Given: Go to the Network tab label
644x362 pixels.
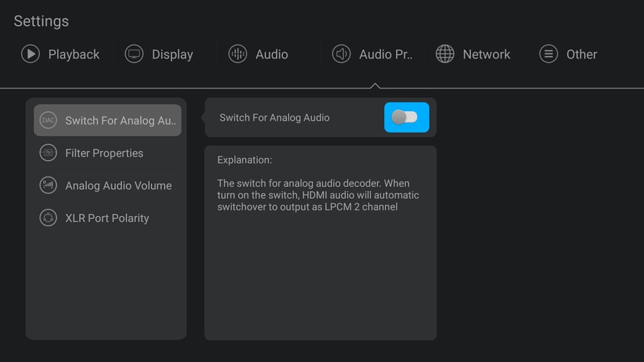Looking at the screenshot, I should coord(486,54).
